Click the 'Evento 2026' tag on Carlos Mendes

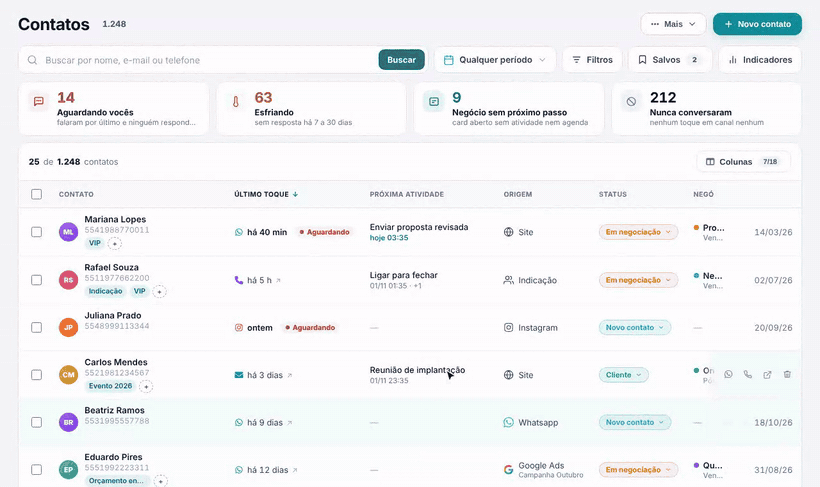110,386
